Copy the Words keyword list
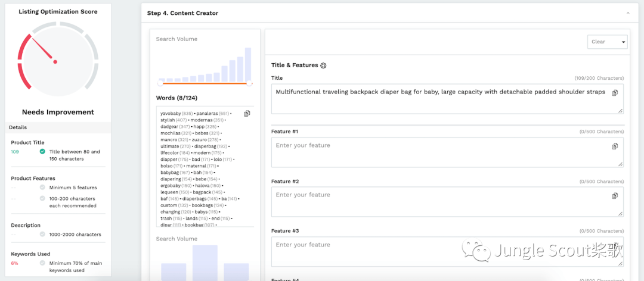Image resolution: width=644 pixels, height=281 pixels. click(x=247, y=114)
